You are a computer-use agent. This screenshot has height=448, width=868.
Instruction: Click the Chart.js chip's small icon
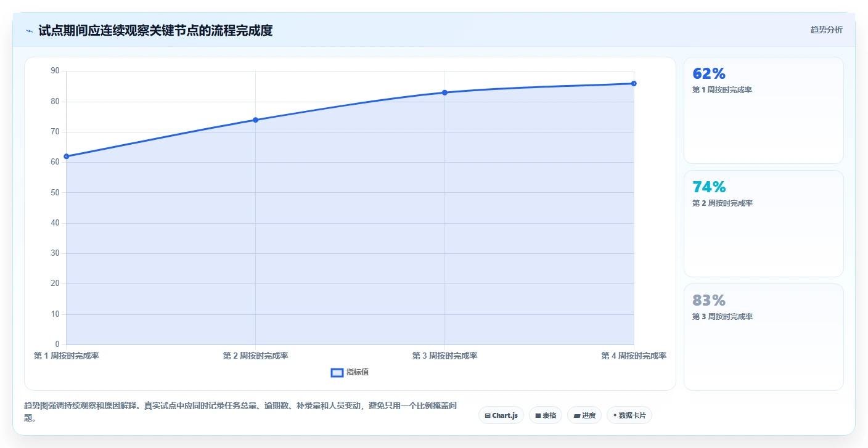coord(488,416)
